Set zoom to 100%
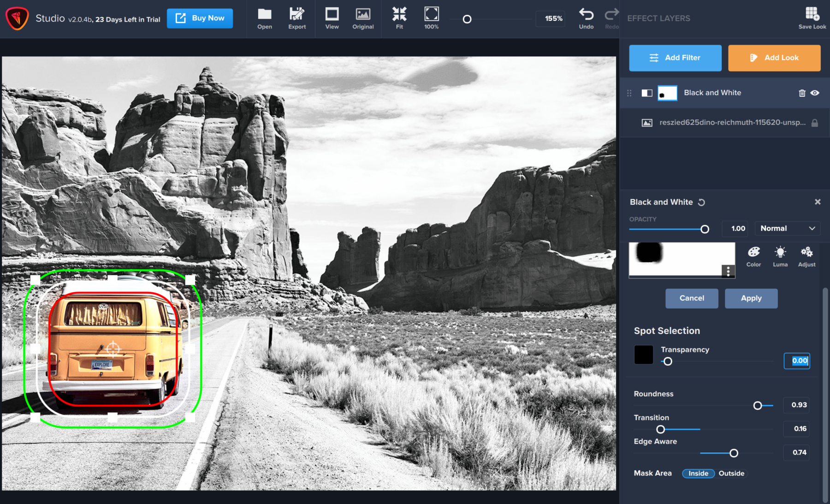This screenshot has height=504, width=830. point(432,18)
